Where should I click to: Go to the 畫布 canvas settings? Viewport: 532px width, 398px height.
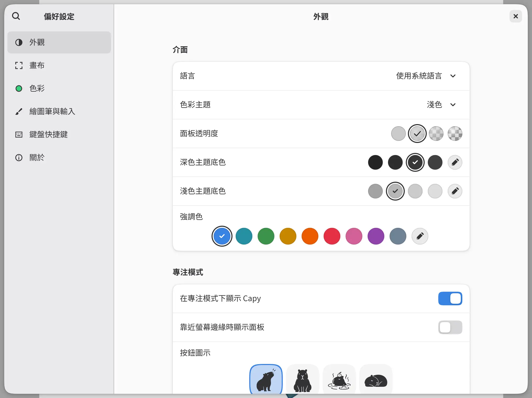pyautogui.click(x=59, y=65)
